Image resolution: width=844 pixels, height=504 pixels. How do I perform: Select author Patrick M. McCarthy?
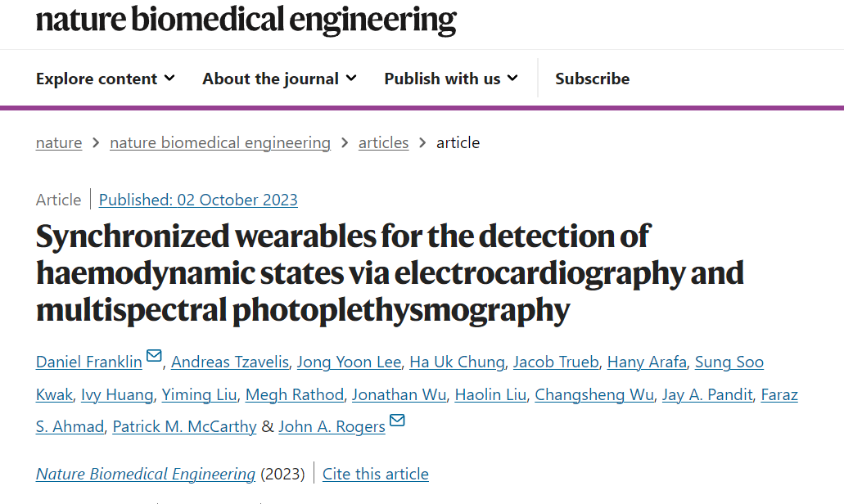pos(185,426)
